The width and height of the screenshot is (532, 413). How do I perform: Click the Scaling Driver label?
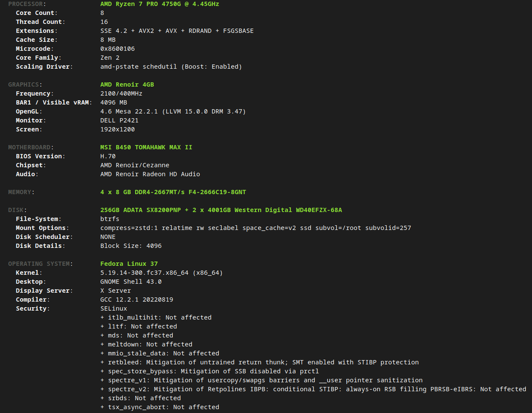44,67
